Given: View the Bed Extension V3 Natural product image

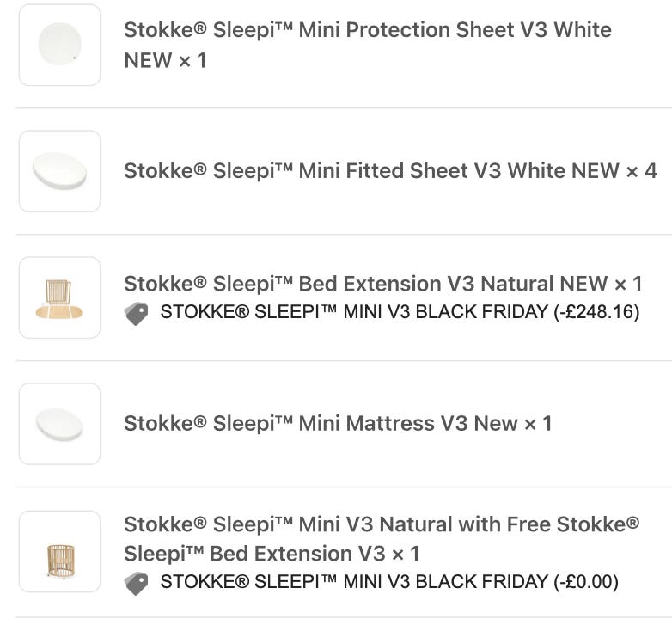Looking at the screenshot, I should 60,297.
